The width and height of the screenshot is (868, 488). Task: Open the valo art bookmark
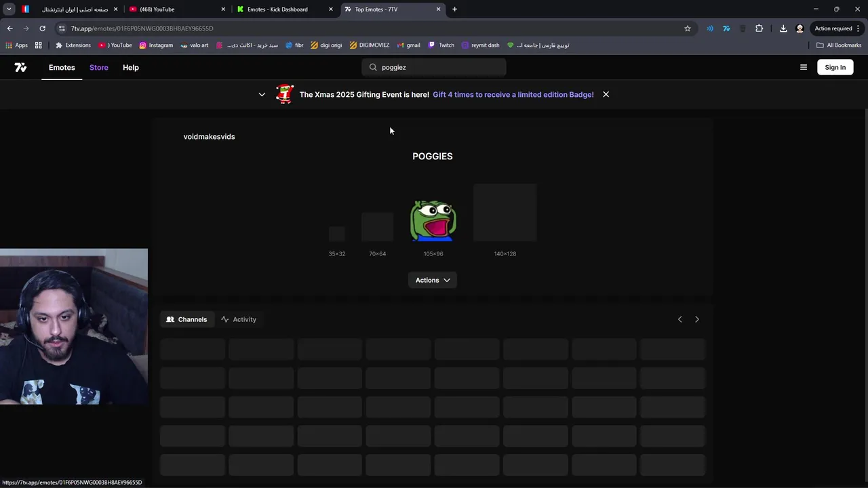pos(194,45)
